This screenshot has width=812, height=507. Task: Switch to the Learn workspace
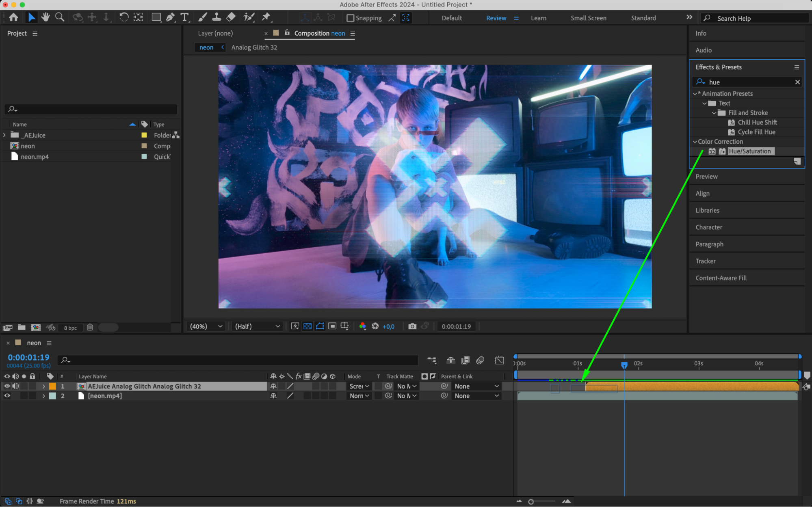[x=538, y=18]
